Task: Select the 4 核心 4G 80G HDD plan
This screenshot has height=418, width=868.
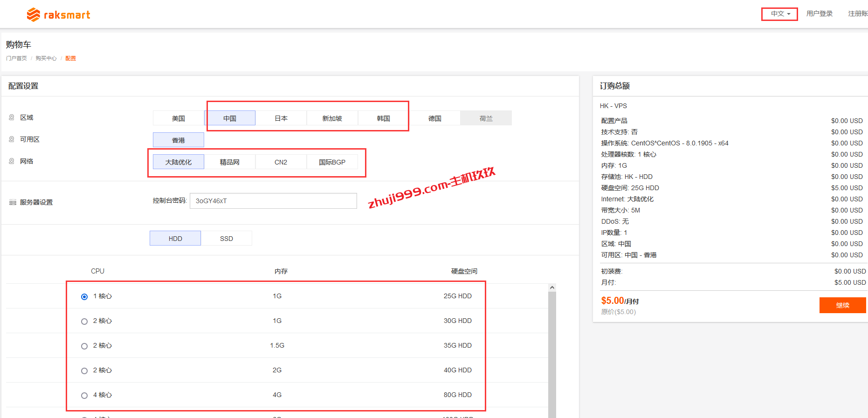Action: click(84, 396)
